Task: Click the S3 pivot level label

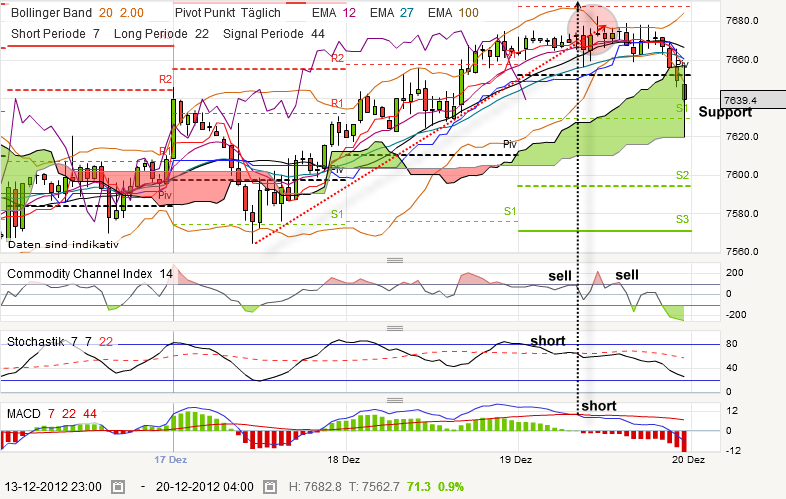Action: click(x=682, y=219)
